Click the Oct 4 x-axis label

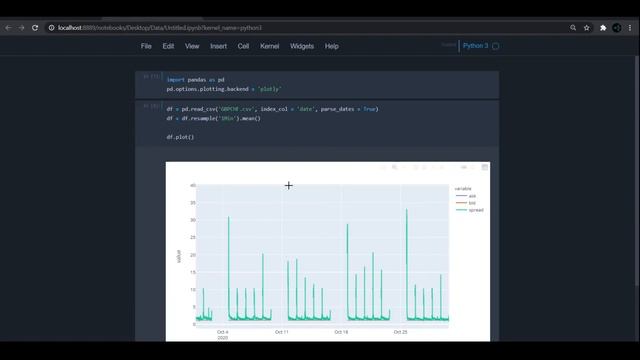(x=222, y=332)
